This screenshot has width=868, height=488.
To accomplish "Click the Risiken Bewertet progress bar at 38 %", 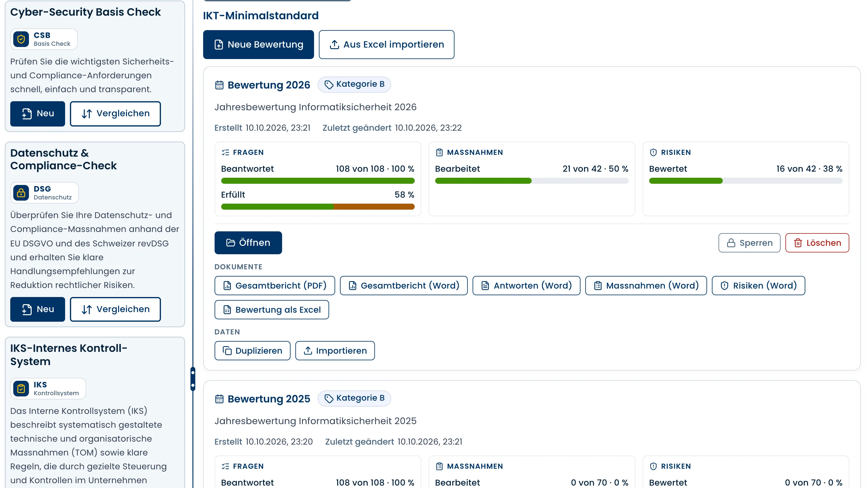I will coord(746,181).
